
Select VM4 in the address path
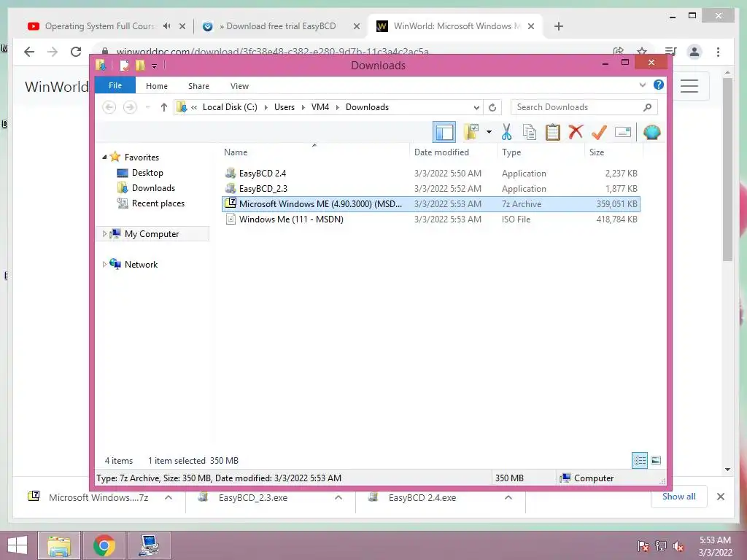(320, 107)
